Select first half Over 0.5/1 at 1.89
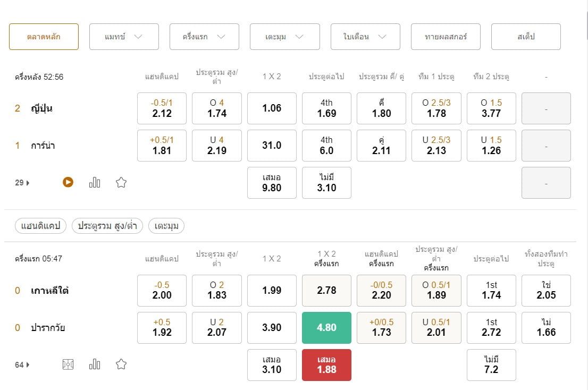 tap(436, 291)
